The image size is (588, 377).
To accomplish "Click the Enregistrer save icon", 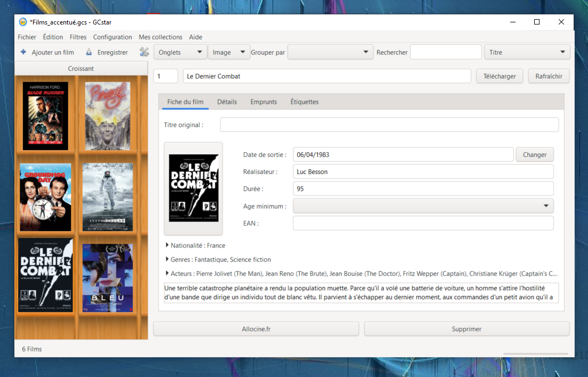I will tap(89, 52).
